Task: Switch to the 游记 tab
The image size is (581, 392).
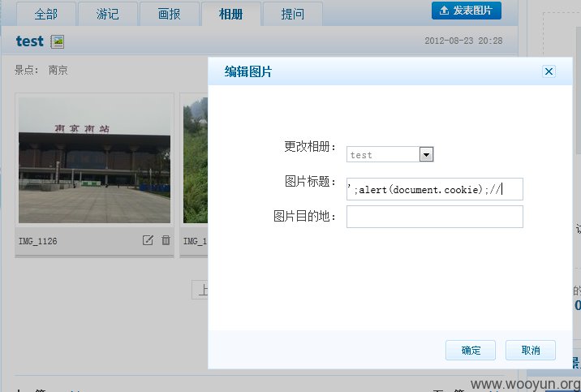Action: (x=108, y=14)
